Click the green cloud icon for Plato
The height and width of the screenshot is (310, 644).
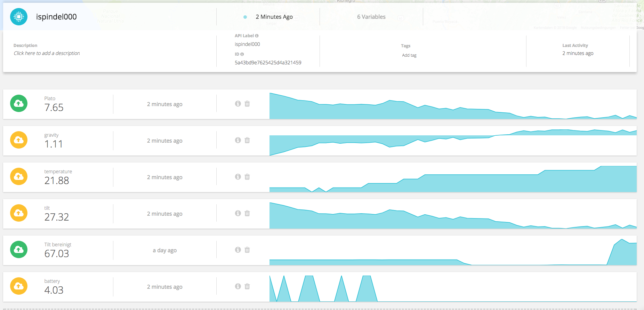point(19,103)
